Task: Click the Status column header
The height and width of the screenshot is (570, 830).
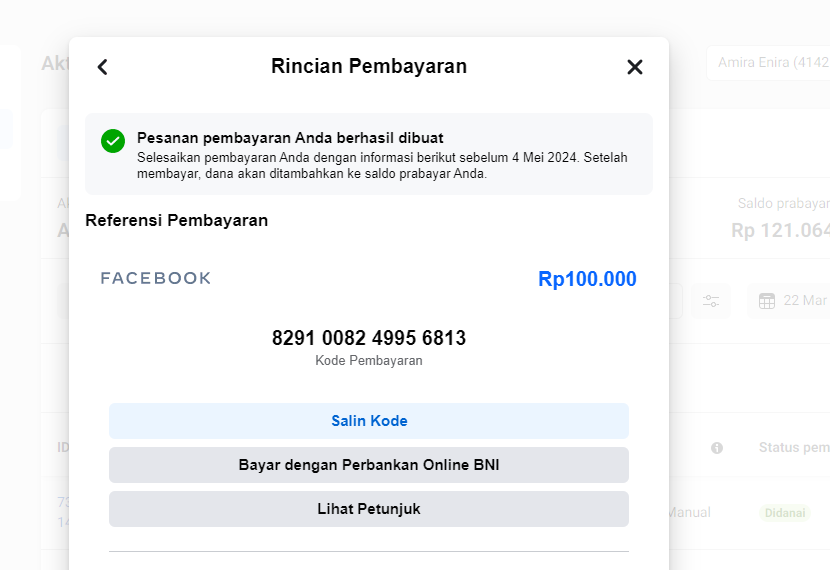Action: pos(793,447)
